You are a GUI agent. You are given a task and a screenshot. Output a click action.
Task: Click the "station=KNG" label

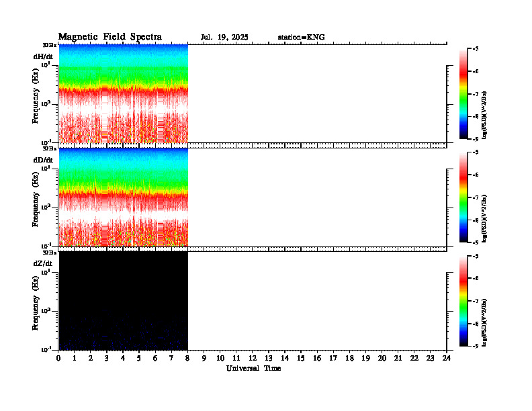302,38
